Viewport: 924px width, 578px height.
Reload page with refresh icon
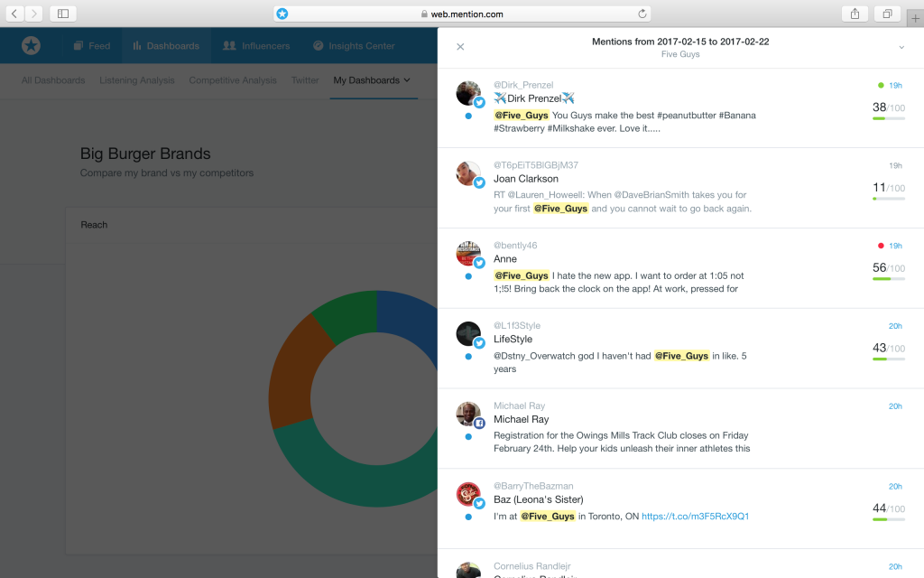pyautogui.click(x=642, y=14)
